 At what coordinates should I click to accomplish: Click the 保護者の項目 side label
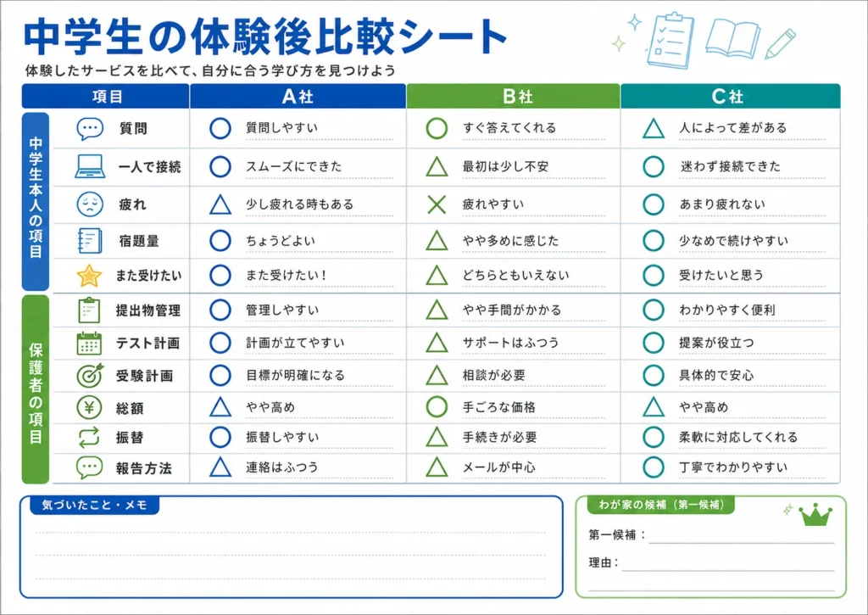[36, 389]
